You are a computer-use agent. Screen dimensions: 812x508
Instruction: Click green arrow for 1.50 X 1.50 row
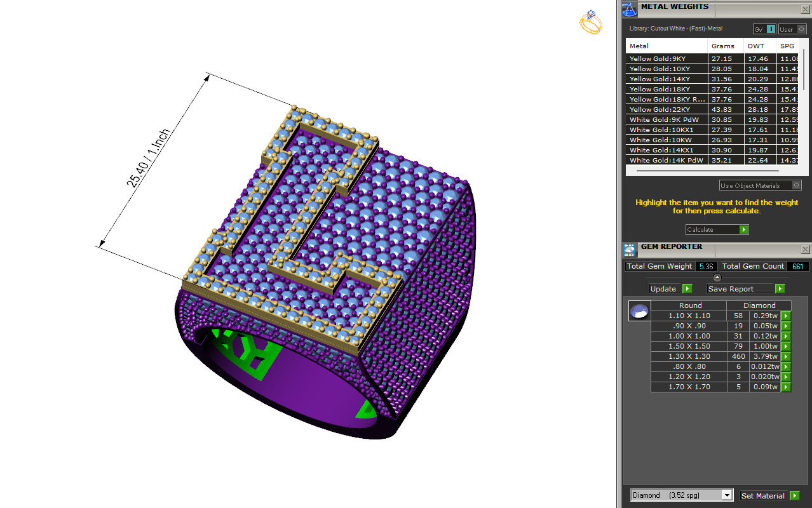click(x=785, y=346)
